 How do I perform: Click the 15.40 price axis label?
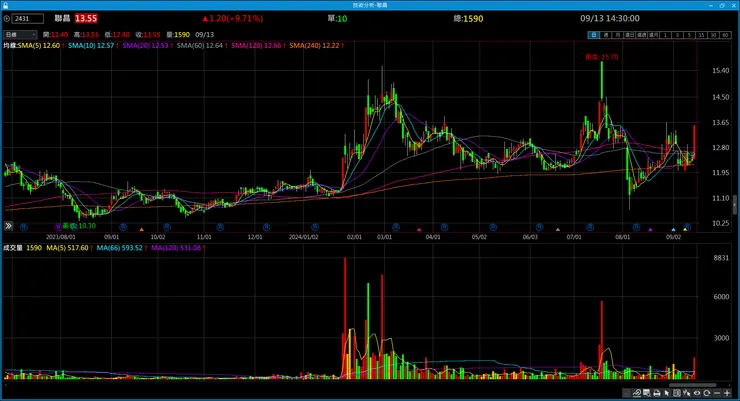tap(721, 70)
